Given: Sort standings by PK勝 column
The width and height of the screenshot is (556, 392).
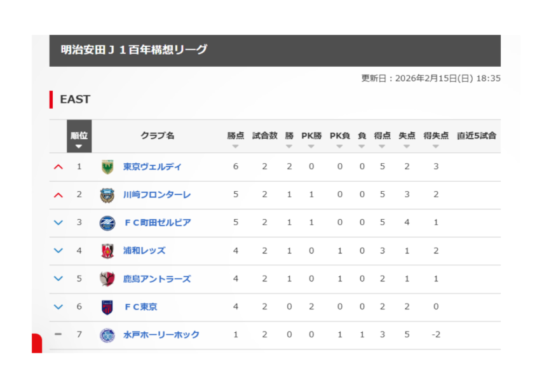Looking at the screenshot, I should (311, 139).
